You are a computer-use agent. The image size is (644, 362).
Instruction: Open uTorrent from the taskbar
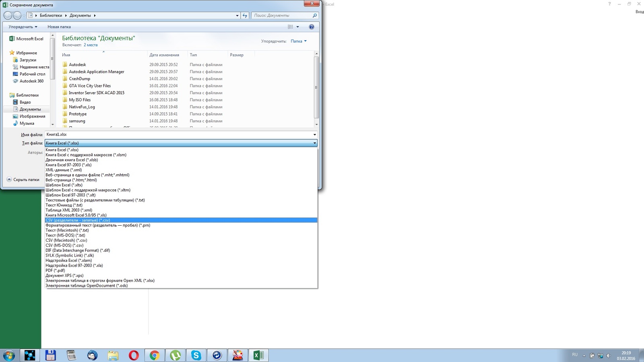(x=175, y=355)
